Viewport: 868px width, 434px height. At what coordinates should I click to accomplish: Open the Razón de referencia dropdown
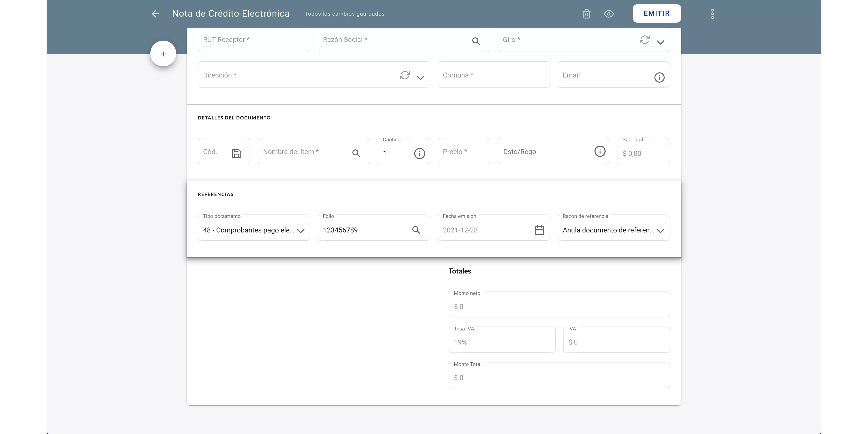coord(660,231)
